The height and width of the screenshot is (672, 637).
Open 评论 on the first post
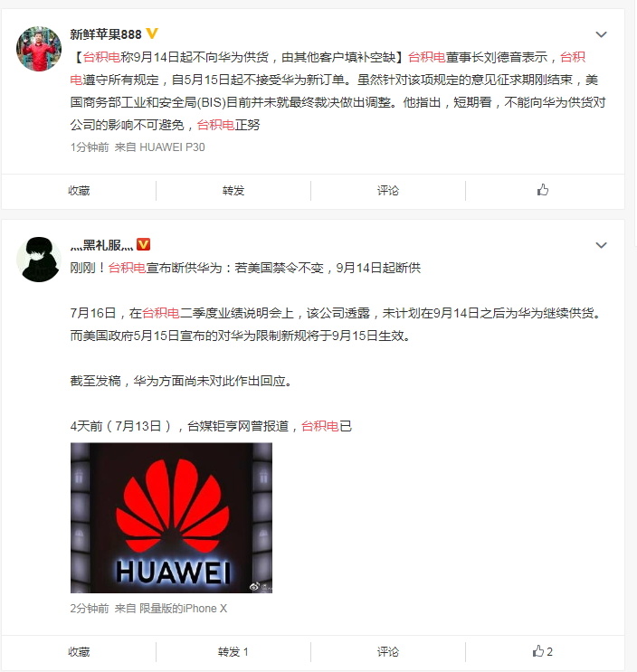tap(388, 190)
